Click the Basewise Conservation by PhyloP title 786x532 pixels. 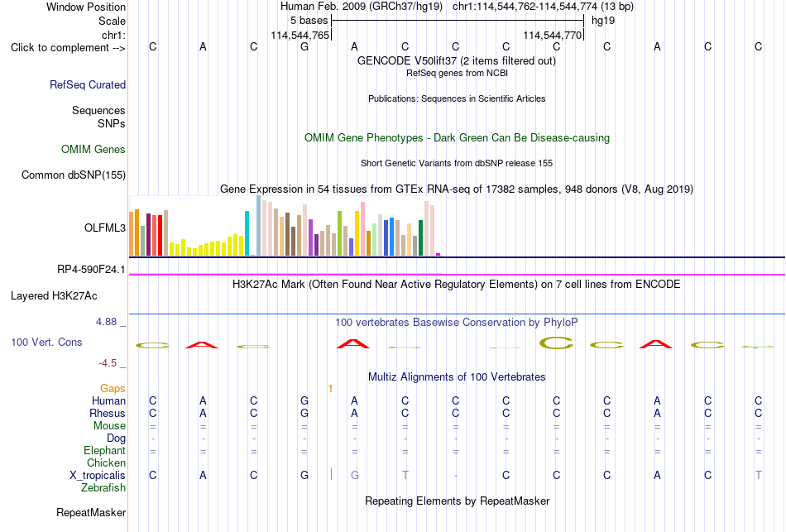(457, 323)
